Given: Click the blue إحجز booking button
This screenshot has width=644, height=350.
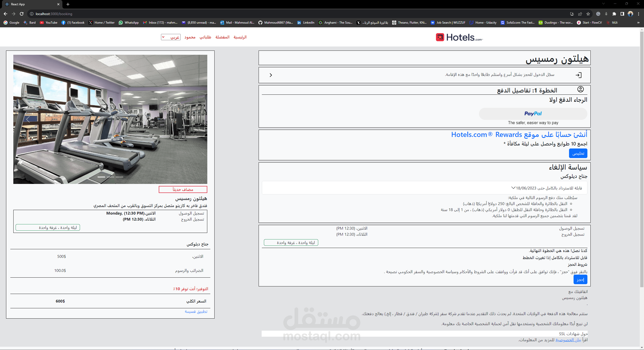Looking at the screenshot, I should coord(580,279).
